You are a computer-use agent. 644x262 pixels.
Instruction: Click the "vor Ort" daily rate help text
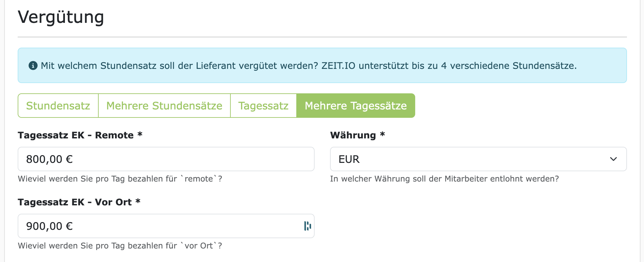[120, 246]
